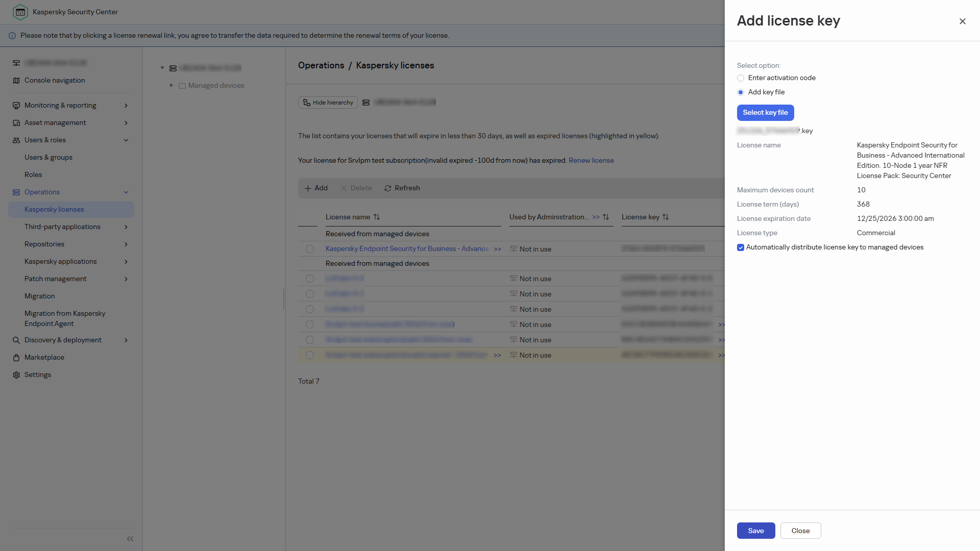The height and width of the screenshot is (551, 980).
Task: Expand Asset management section
Action: [x=126, y=123]
